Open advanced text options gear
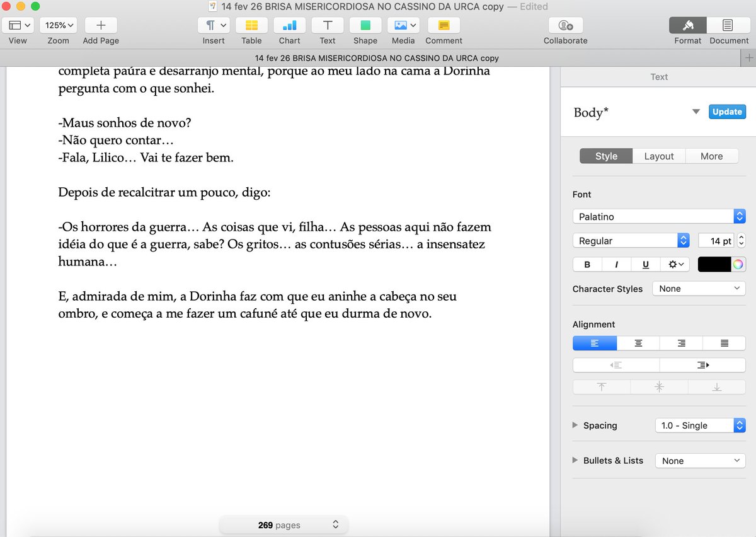 (676, 265)
